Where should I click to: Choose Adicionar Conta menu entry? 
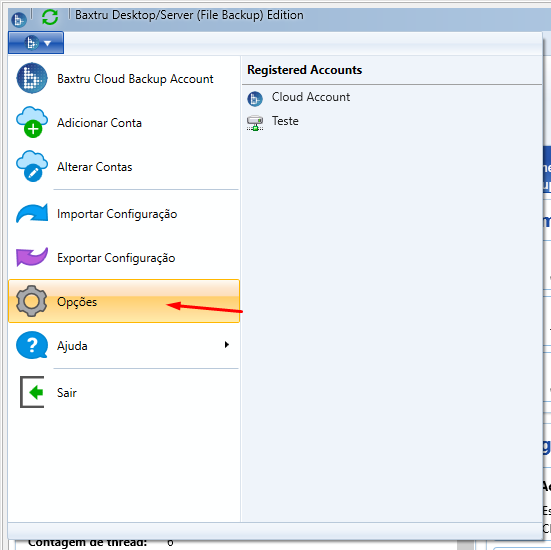[124, 123]
